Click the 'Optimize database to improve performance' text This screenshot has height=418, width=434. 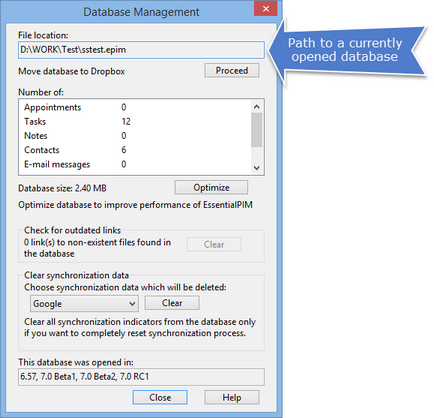(x=135, y=205)
